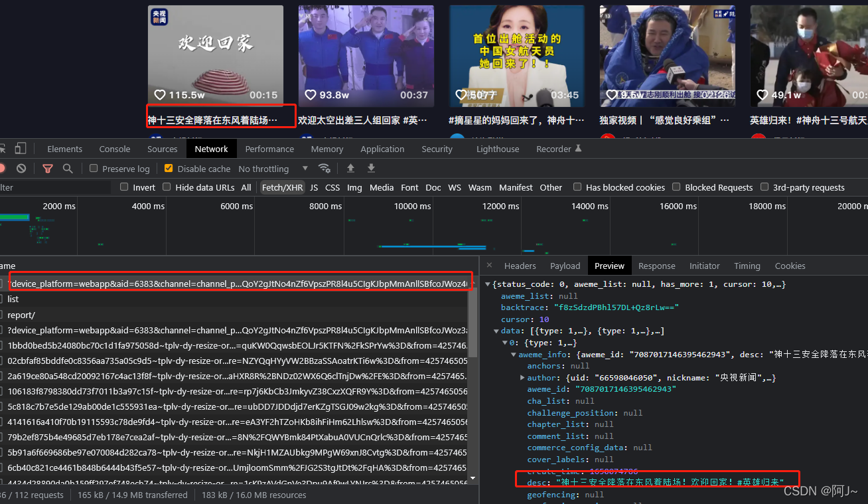Image resolution: width=868 pixels, height=504 pixels.
Task: Open the Cookies tab
Action: [790, 266]
